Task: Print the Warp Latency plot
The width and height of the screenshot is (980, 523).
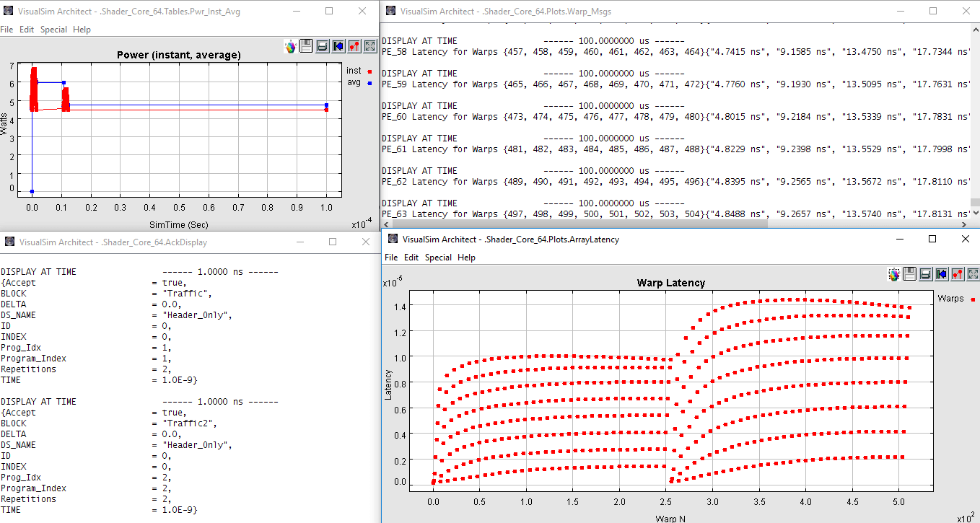Action: 926,274
